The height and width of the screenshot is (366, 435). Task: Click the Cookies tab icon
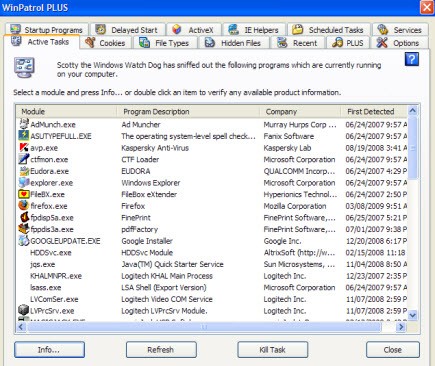[x=90, y=43]
